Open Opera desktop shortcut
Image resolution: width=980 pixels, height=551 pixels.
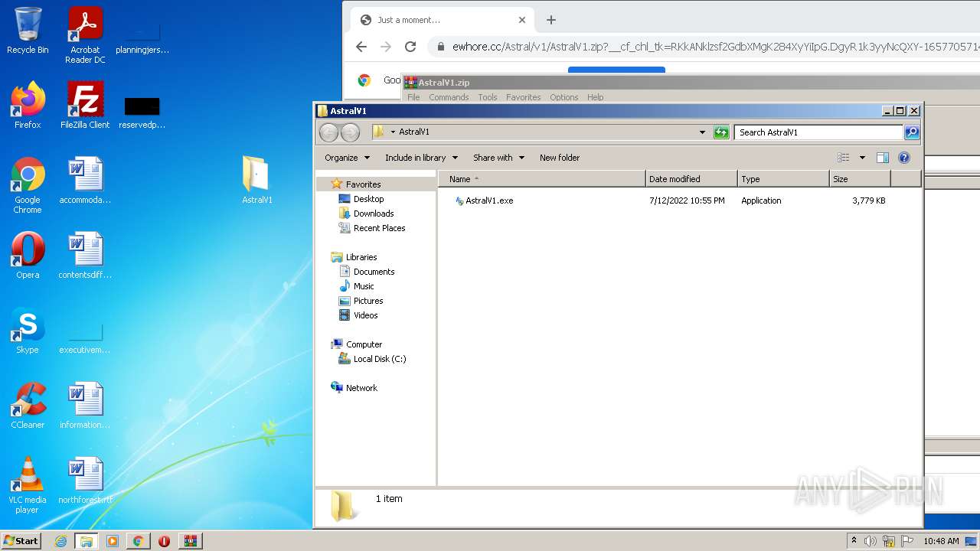tap(28, 256)
